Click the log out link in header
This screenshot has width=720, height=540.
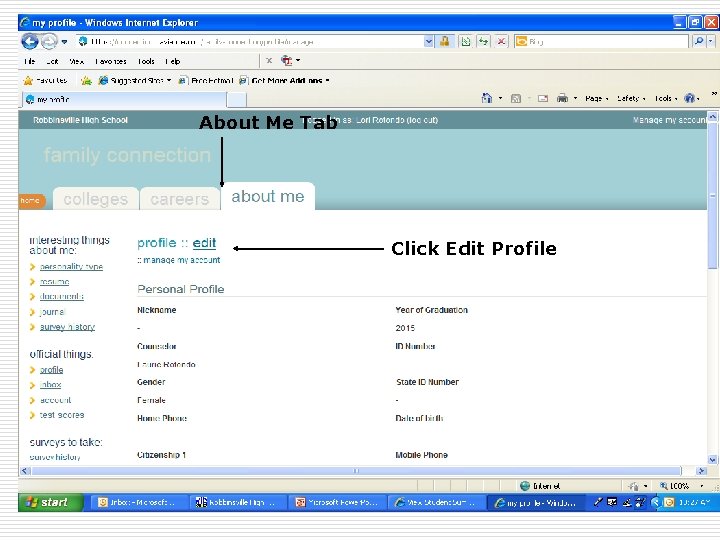(422, 120)
